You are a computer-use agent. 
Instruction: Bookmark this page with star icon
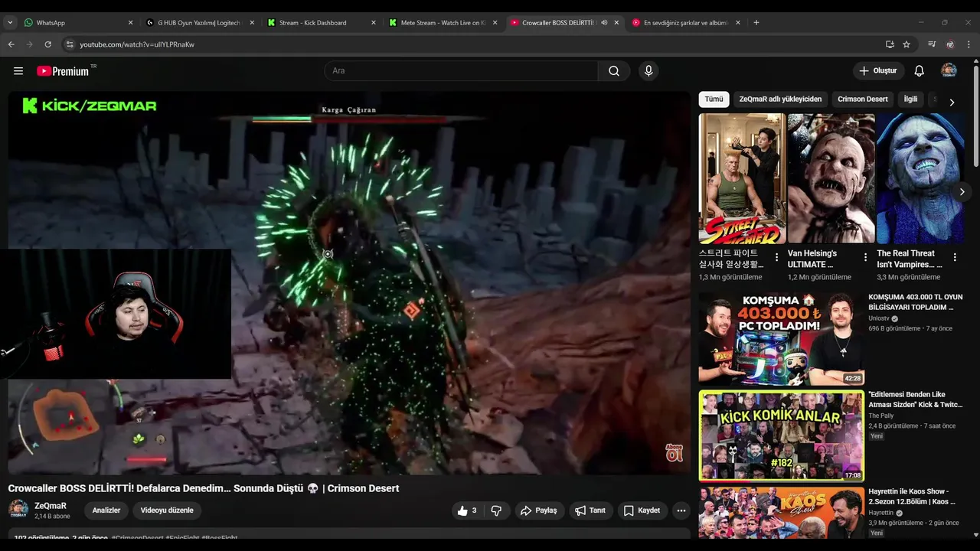pos(906,44)
